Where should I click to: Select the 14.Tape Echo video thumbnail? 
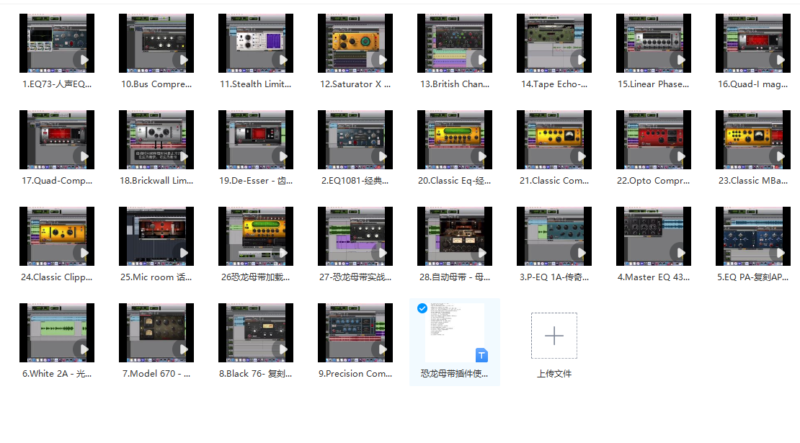[x=555, y=42]
